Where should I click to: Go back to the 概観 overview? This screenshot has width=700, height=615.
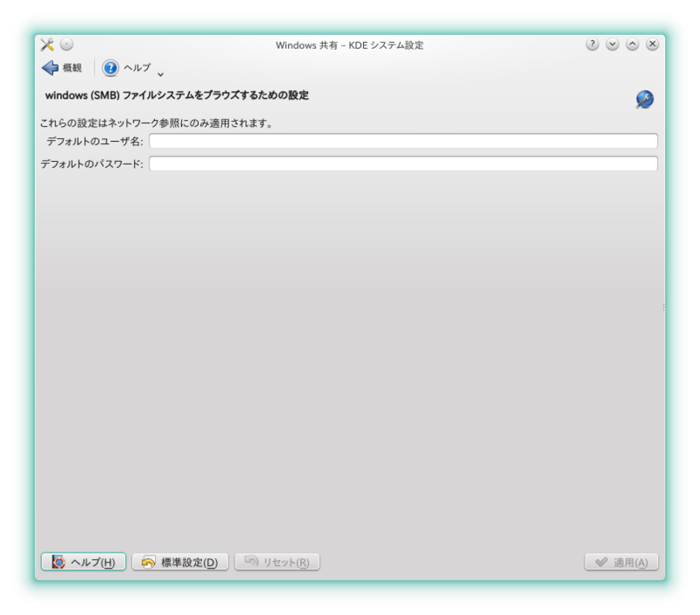(62, 68)
